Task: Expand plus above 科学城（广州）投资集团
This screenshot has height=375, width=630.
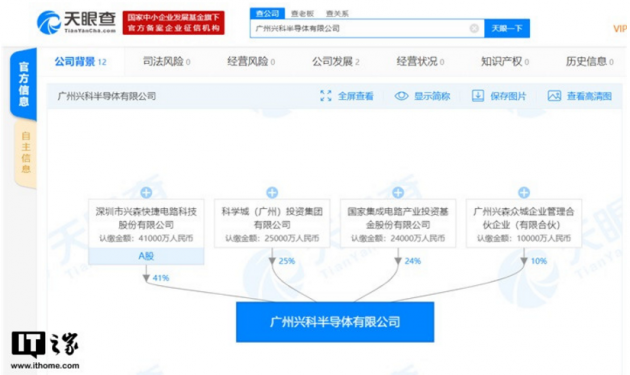Action: 272,193
